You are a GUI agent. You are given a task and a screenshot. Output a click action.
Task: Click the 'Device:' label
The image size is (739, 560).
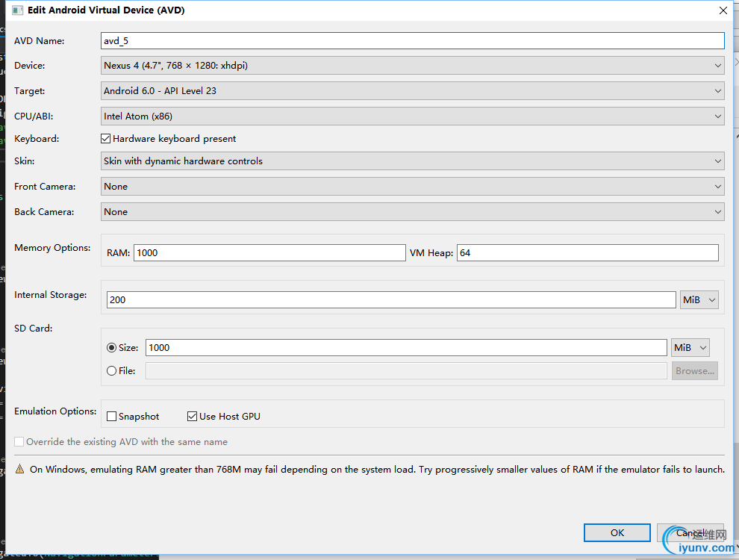pyautogui.click(x=29, y=66)
